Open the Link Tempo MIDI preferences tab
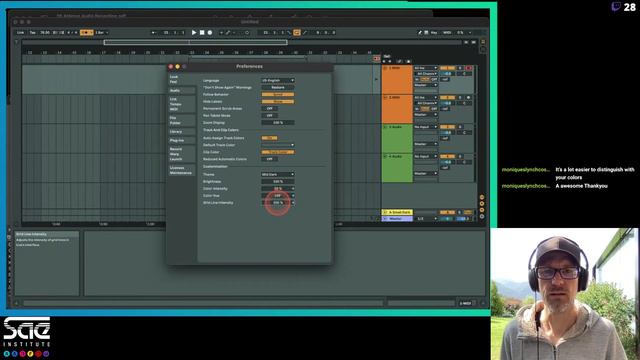640x360 pixels. [182, 104]
